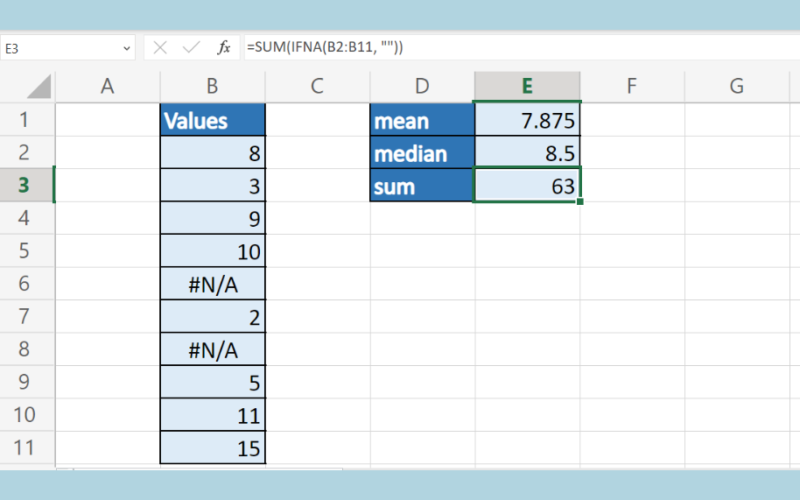
Task: Select row 6 header
Action: (26, 284)
